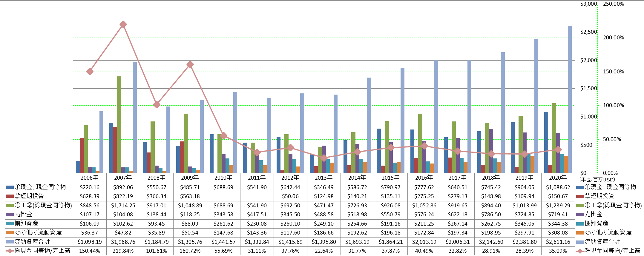The height and width of the screenshot is (256, 644).
Task: Click the blue legend swatch for ①現金、現金同等物 in left table
Action: click(10, 187)
